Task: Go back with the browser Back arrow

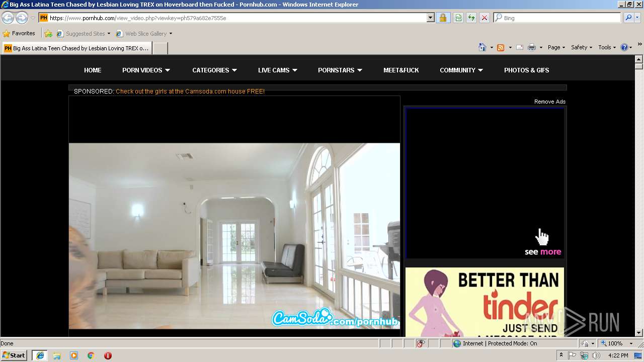Action: pyautogui.click(x=8, y=18)
